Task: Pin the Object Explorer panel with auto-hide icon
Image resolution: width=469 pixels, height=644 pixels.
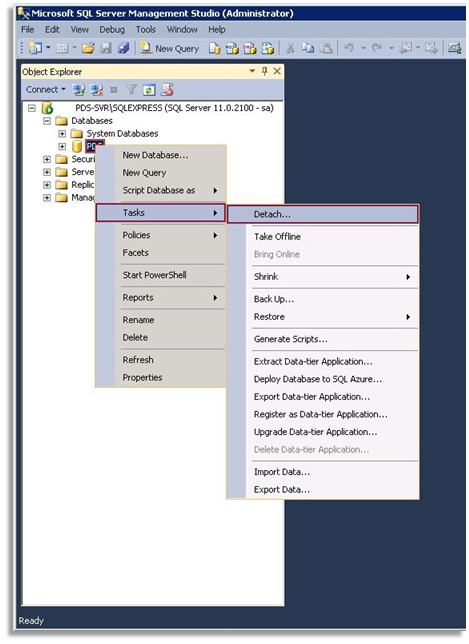Action: coord(265,71)
